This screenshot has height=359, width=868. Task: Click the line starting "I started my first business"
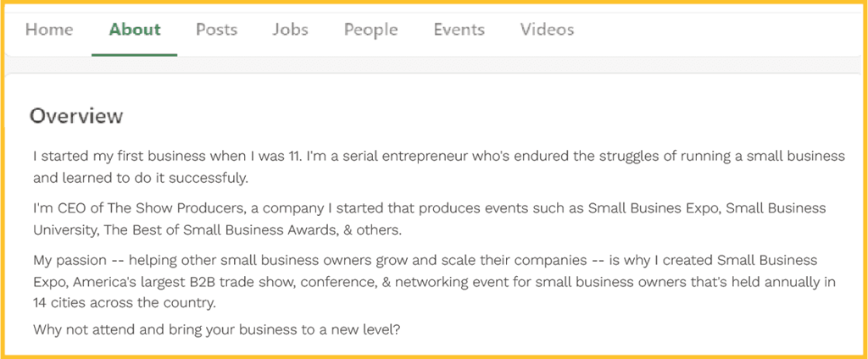439,157
